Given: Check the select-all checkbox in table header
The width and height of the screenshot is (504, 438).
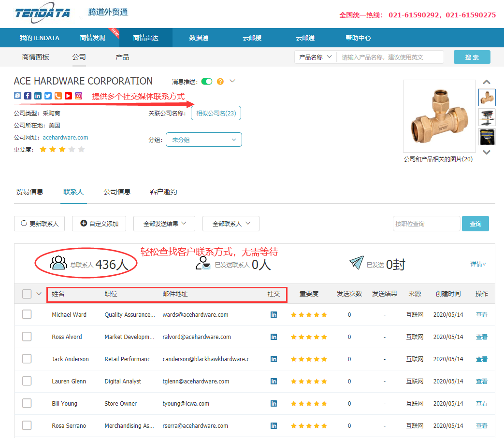Looking at the screenshot, I should point(27,293).
